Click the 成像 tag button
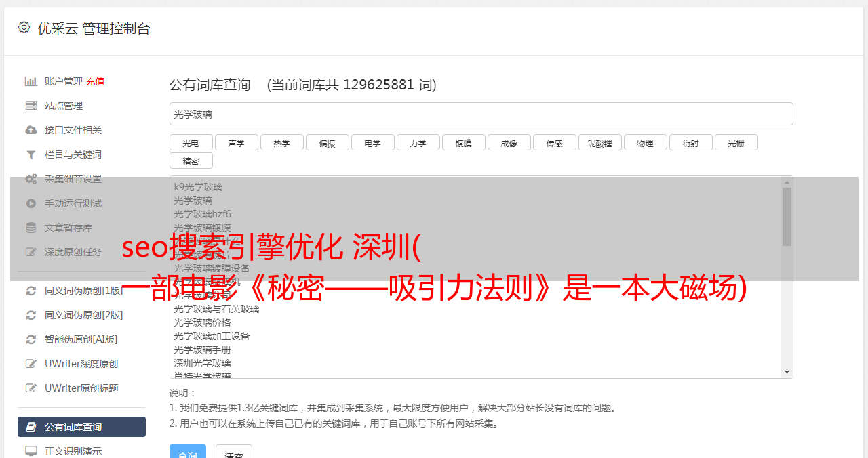 point(509,142)
